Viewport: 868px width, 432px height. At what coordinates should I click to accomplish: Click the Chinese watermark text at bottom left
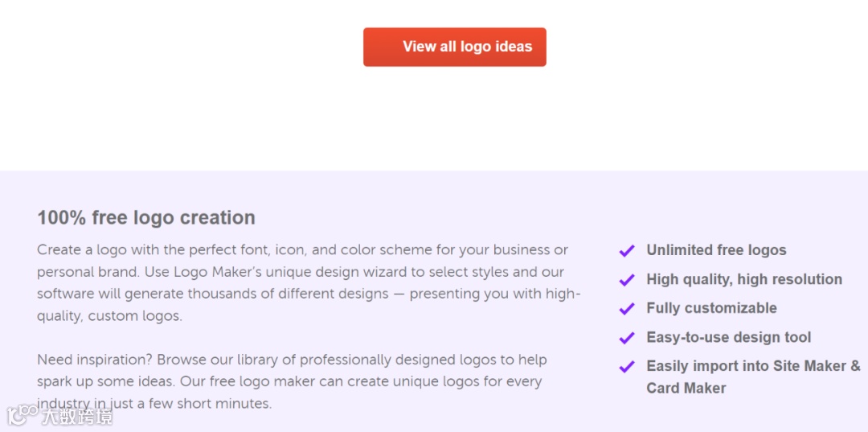pyautogui.click(x=77, y=416)
